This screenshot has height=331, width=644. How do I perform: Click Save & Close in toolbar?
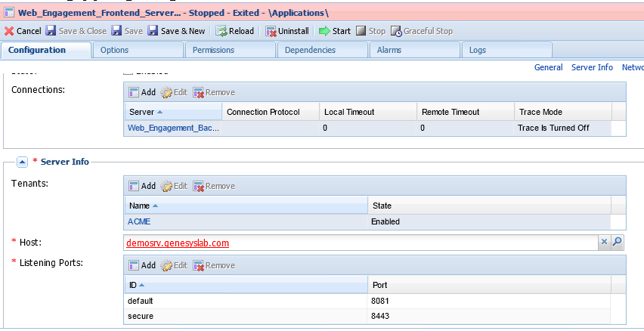tap(76, 31)
